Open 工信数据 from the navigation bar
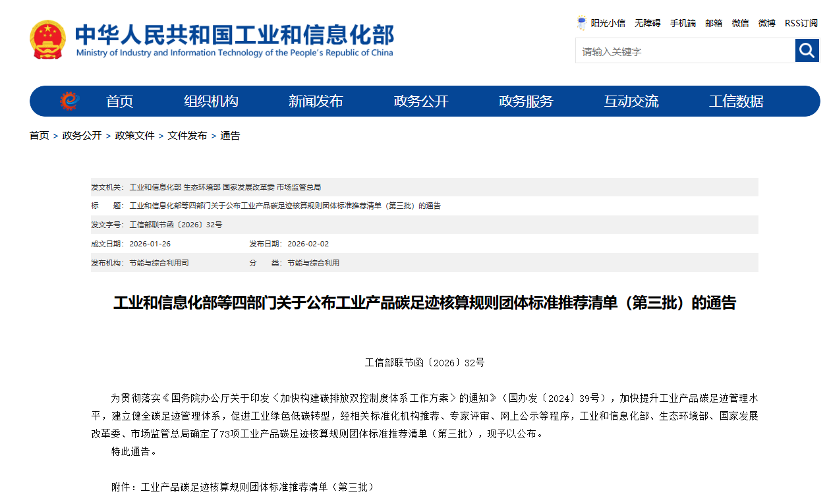This screenshot has width=827, height=504. click(x=736, y=101)
